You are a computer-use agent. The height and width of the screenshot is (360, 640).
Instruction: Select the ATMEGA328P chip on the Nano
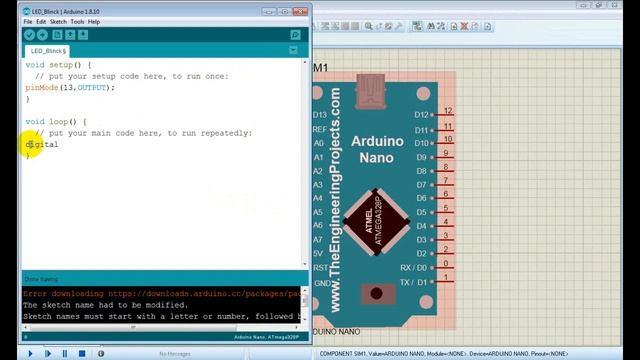(x=376, y=222)
